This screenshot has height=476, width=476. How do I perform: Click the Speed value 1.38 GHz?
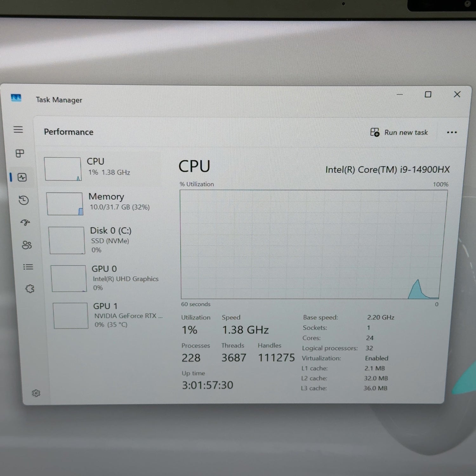pyautogui.click(x=245, y=330)
